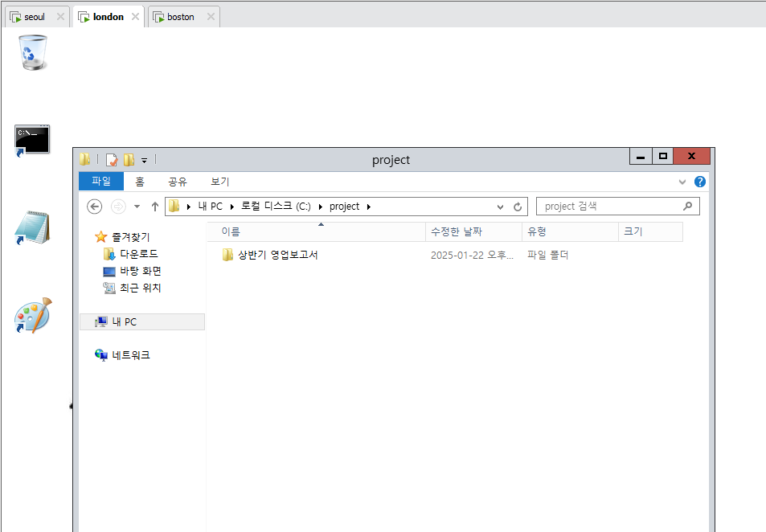Launch the Paint desktop shortcut

pyautogui.click(x=33, y=316)
